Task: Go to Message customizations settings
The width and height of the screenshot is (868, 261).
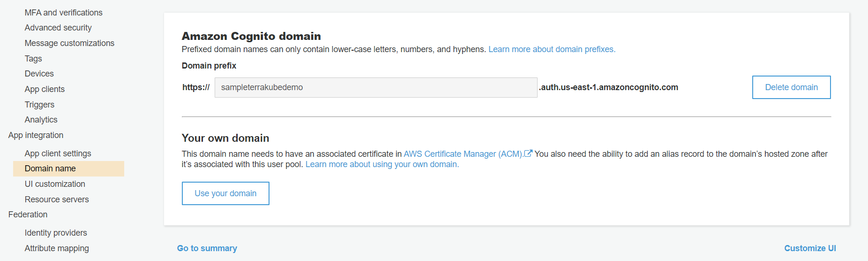Action: point(69,43)
